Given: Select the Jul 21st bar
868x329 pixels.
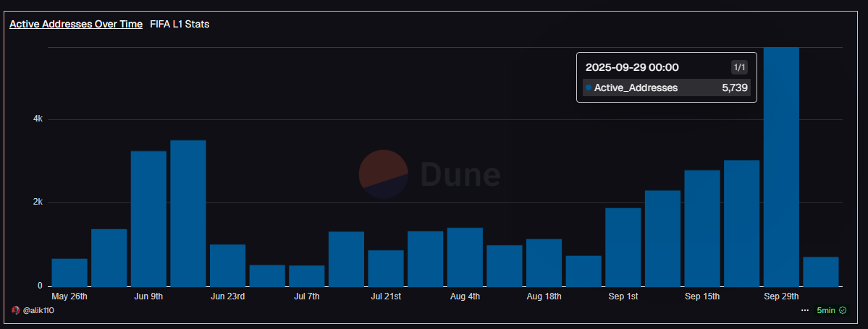Looking at the screenshot, I should click(386, 268).
